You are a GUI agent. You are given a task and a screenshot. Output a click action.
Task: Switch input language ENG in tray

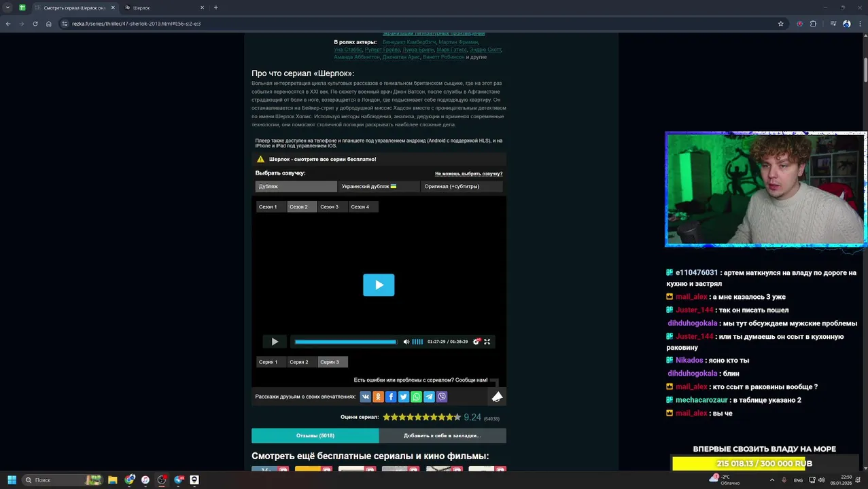[x=798, y=480]
